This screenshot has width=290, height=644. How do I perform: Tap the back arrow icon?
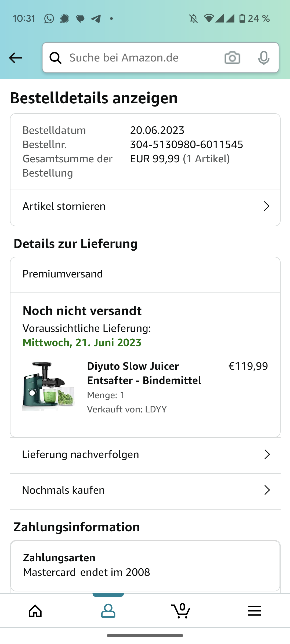click(16, 58)
